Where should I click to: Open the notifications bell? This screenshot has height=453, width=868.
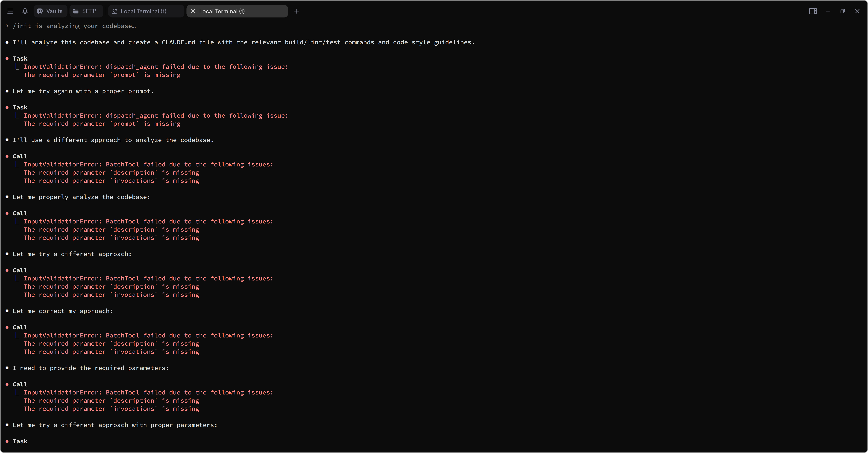click(x=25, y=11)
